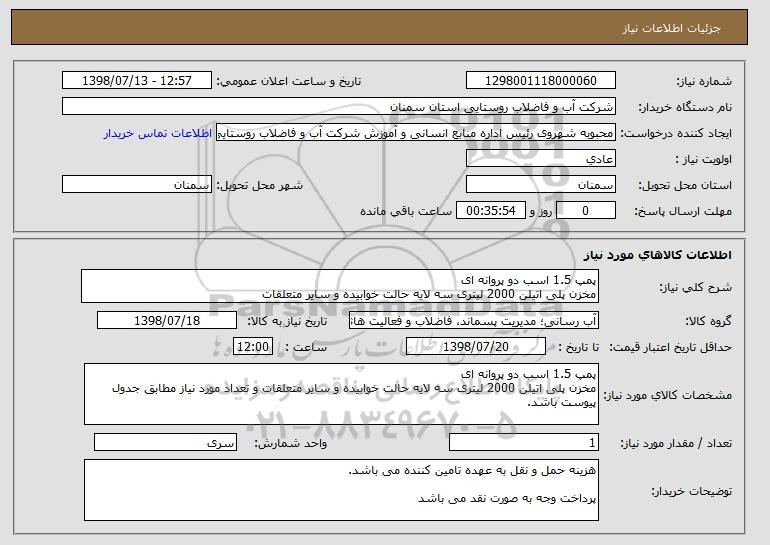Screen dimensions: 770x545
Task: Select the اولویت نیاز field عادی
Action: pyautogui.click(x=541, y=159)
